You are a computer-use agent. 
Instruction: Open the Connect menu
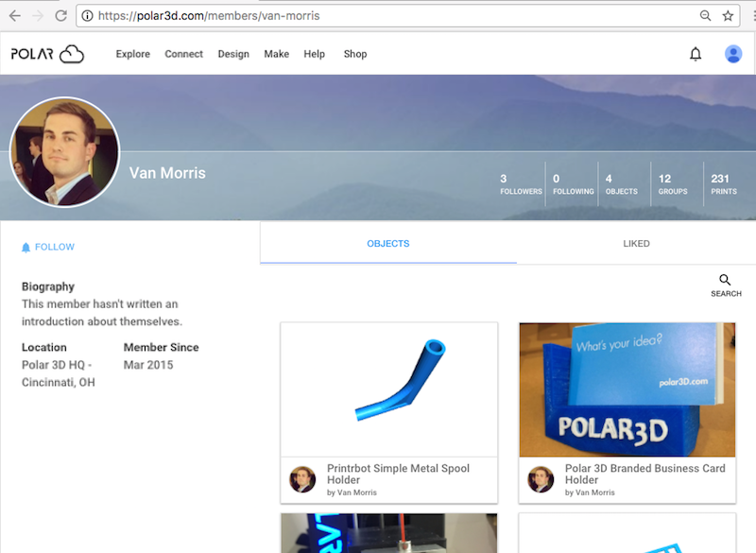click(x=183, y=54)
